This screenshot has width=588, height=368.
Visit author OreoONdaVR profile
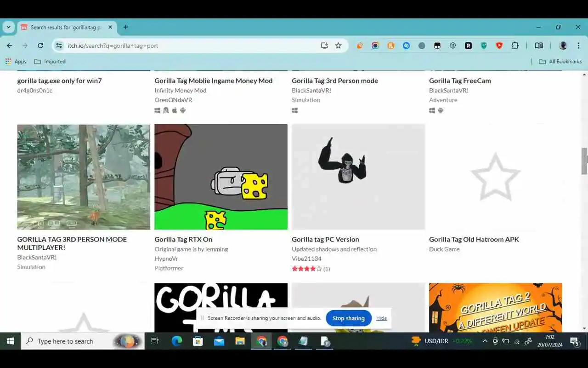[173, 100]
